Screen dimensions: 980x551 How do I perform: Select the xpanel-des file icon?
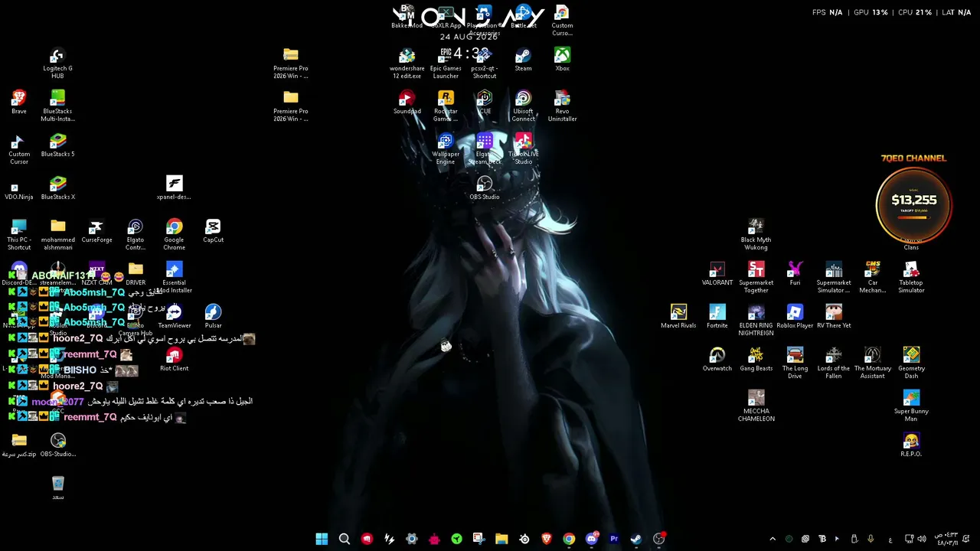coord(174,188)
